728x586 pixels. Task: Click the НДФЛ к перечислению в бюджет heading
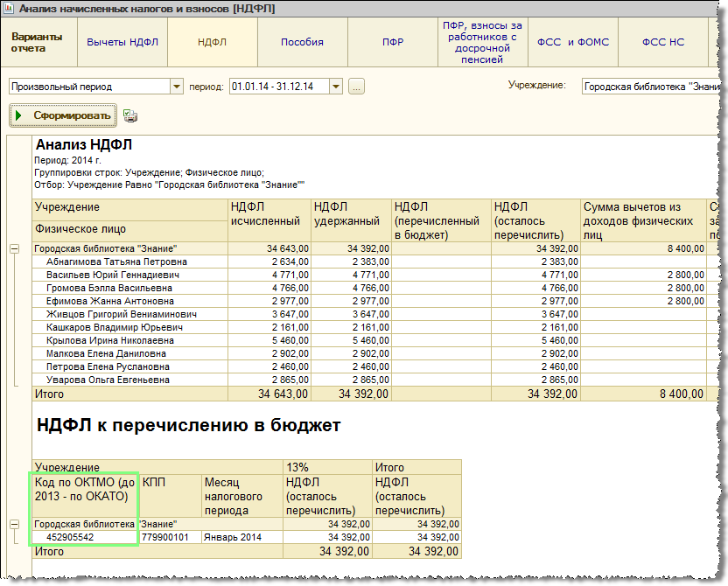click(x=189, y=425)
